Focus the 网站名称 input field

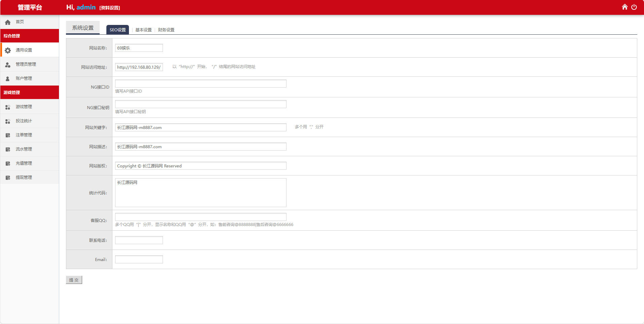[139, 48]
